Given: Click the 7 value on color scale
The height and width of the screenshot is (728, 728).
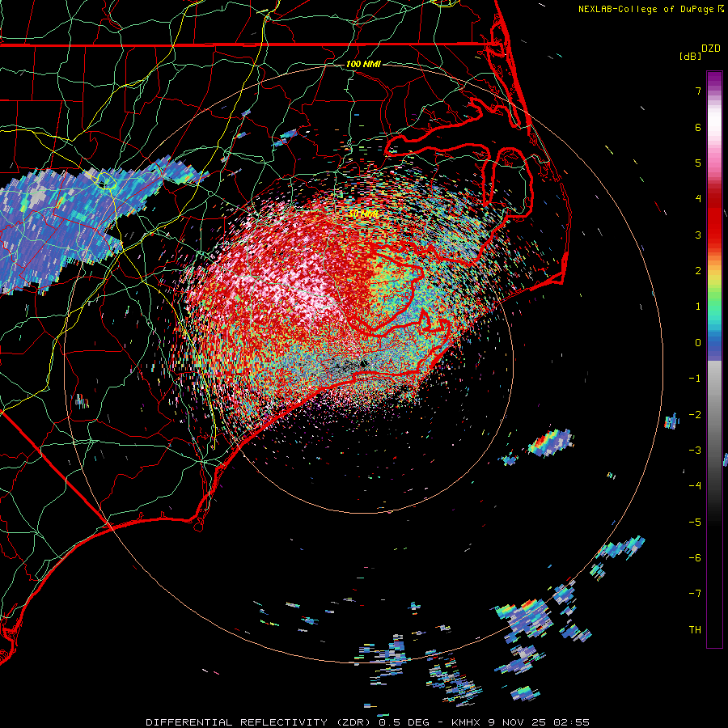Looking at the screenshot, I should [x=698, y=91].
